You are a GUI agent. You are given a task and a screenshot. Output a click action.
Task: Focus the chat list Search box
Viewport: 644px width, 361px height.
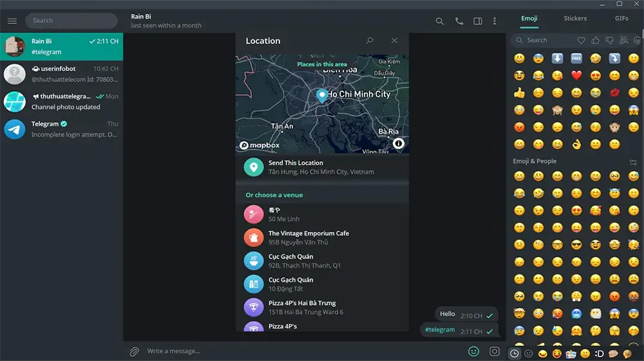(x=71, y=21)
